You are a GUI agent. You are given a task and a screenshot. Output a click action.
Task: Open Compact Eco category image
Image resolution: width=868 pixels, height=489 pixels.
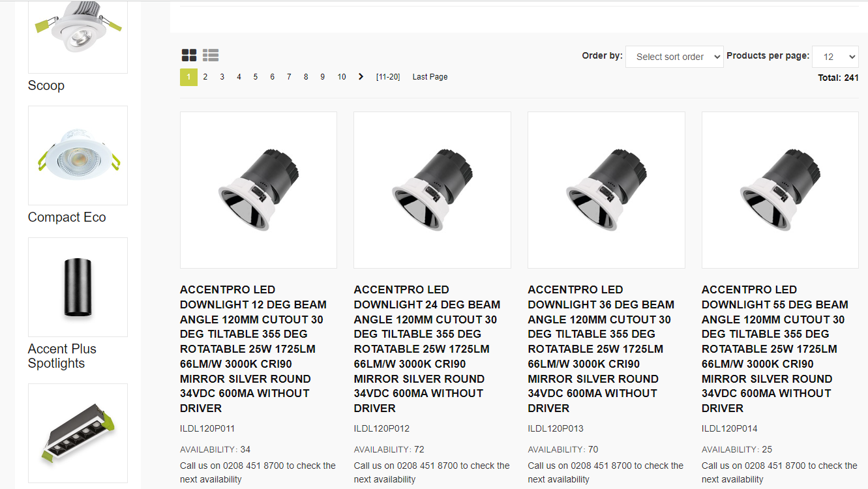pos(78,155)
